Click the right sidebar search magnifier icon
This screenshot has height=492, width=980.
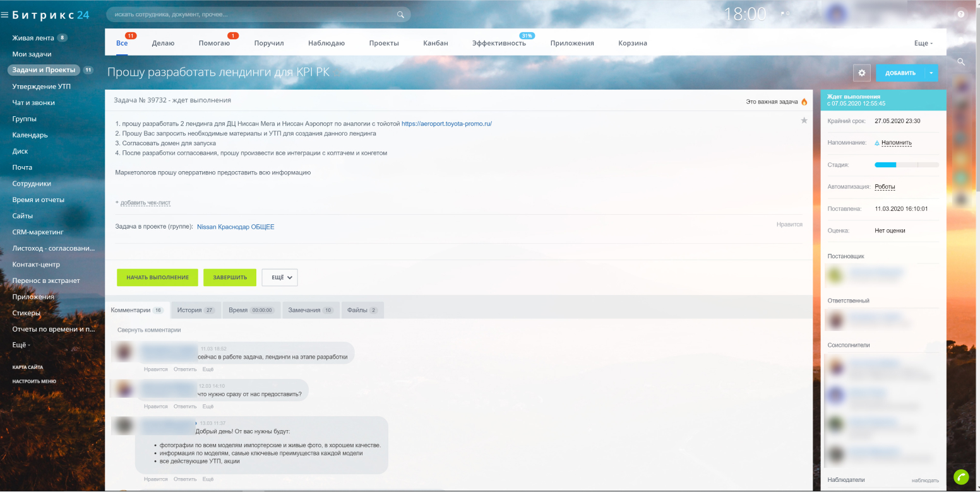pyautogui.click(x=961, y=62)
